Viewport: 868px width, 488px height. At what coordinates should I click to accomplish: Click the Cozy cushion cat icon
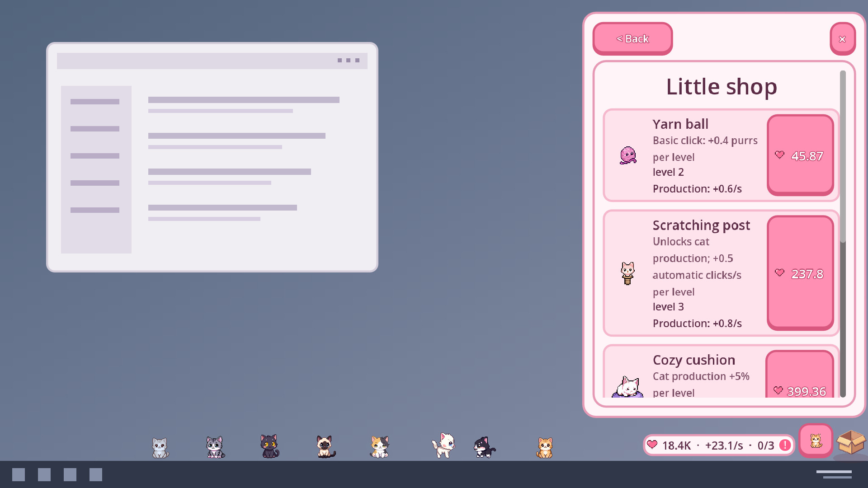pyautogui.click(x=627, y=387)
